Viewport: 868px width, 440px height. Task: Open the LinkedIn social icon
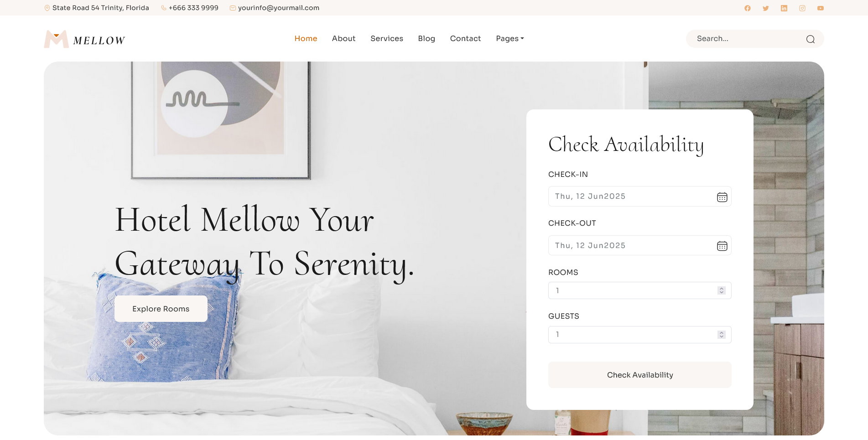784,8
